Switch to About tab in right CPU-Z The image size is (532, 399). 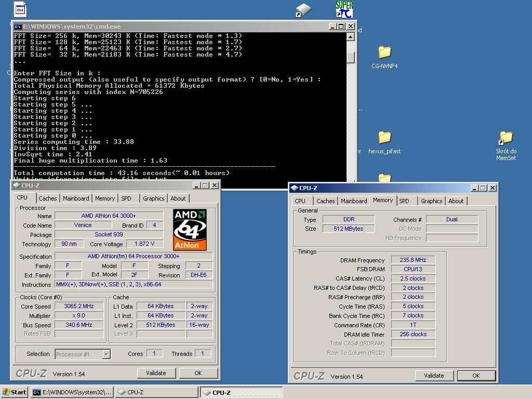point(456,201)
